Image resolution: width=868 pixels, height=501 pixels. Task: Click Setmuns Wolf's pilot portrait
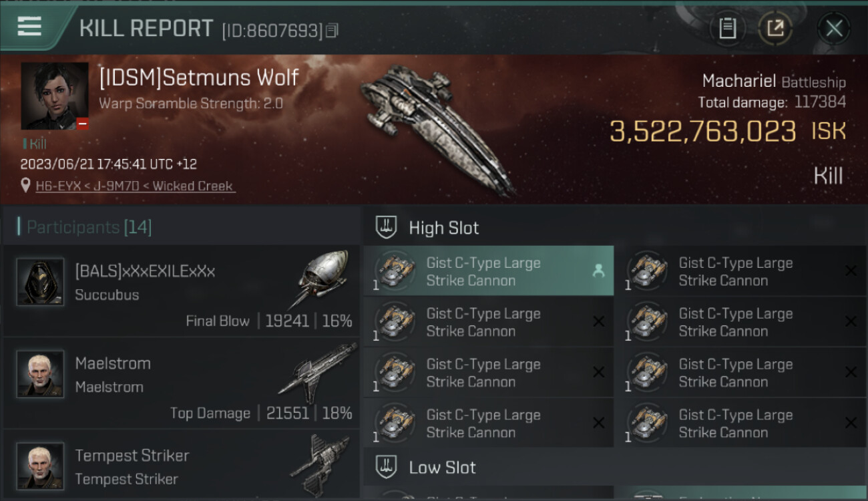(x=55, y=96)
